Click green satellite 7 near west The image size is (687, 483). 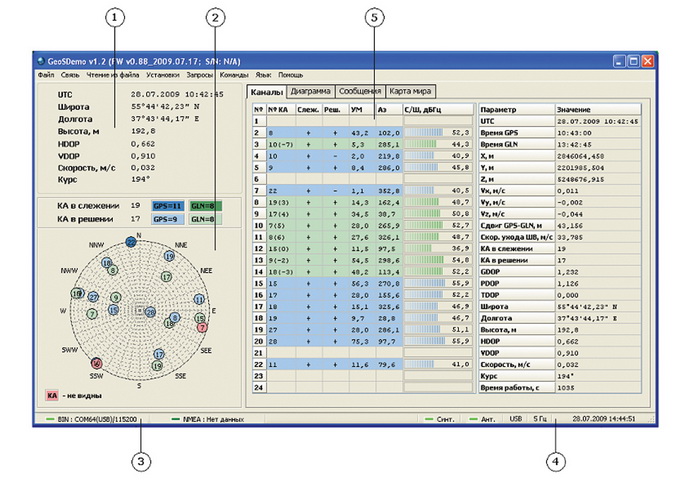[x=92, y=314]
